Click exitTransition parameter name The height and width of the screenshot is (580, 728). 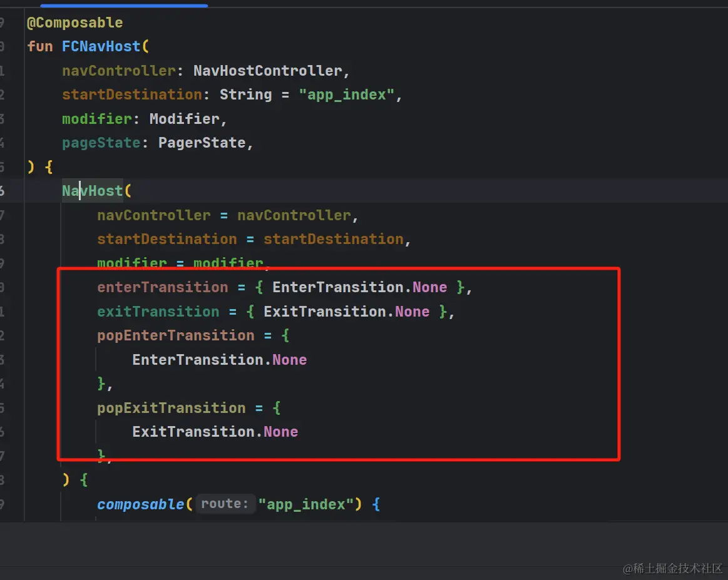coord(158,312)
